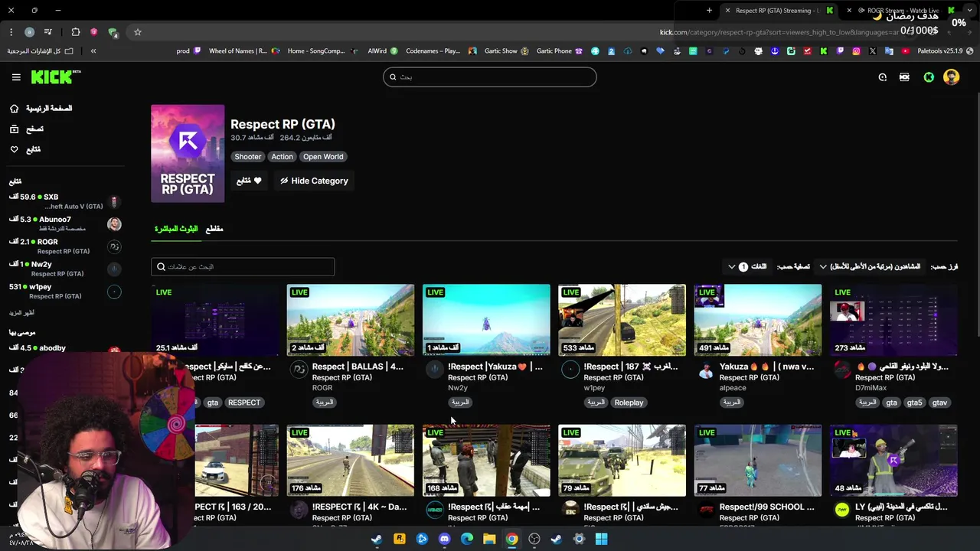Click ROGR channel avatar under BALLAS stream

(299, 370)
